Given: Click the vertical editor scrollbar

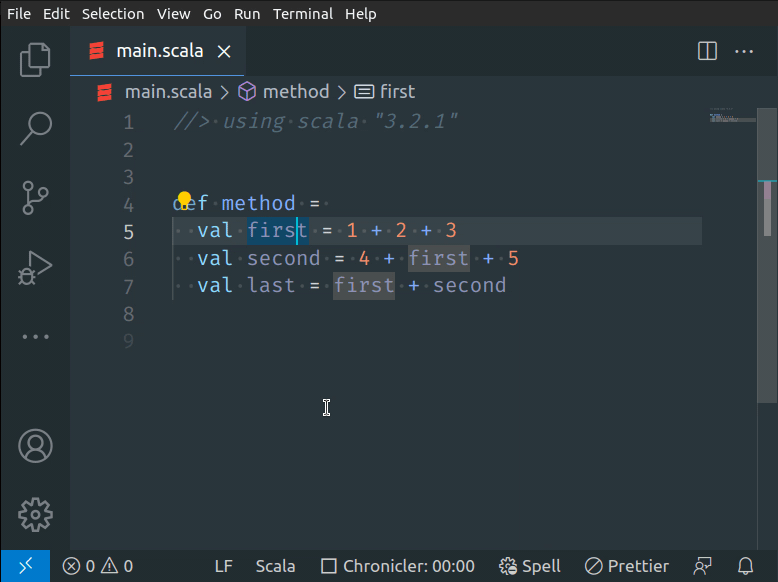Looking at the screenshot, I should pyautogui.click(x=767, y=255).
